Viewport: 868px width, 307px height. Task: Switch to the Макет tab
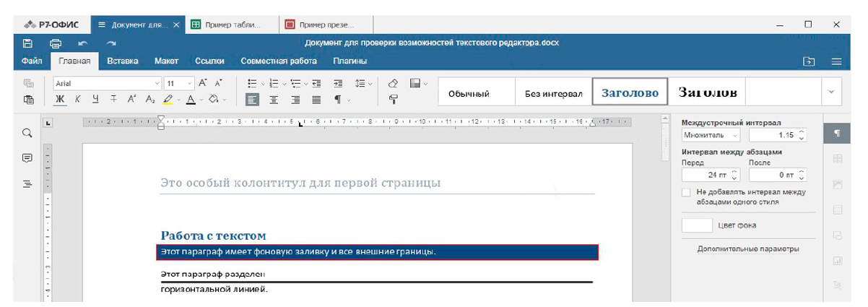[166, 61]
